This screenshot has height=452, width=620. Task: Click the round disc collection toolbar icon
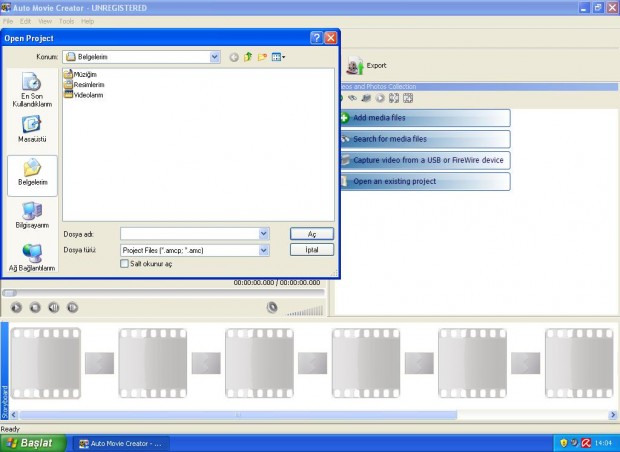coord(380,98)
